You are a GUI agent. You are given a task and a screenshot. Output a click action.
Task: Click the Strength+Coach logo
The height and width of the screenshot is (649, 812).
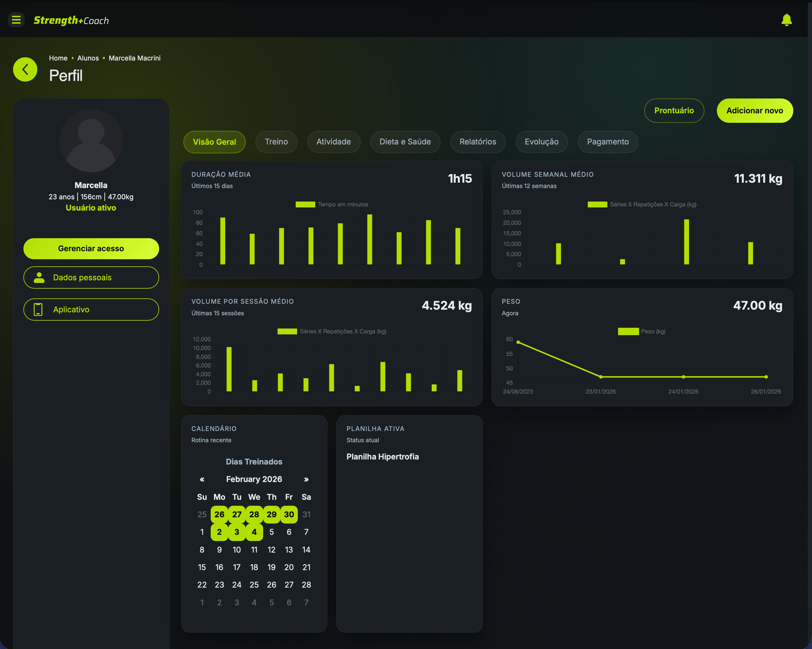pos(71,20)
